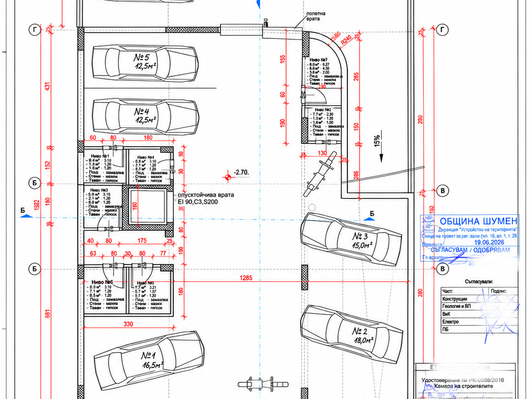
Task: Click the 'Ниво №1' room heading
Action: (x=100, y=156)
